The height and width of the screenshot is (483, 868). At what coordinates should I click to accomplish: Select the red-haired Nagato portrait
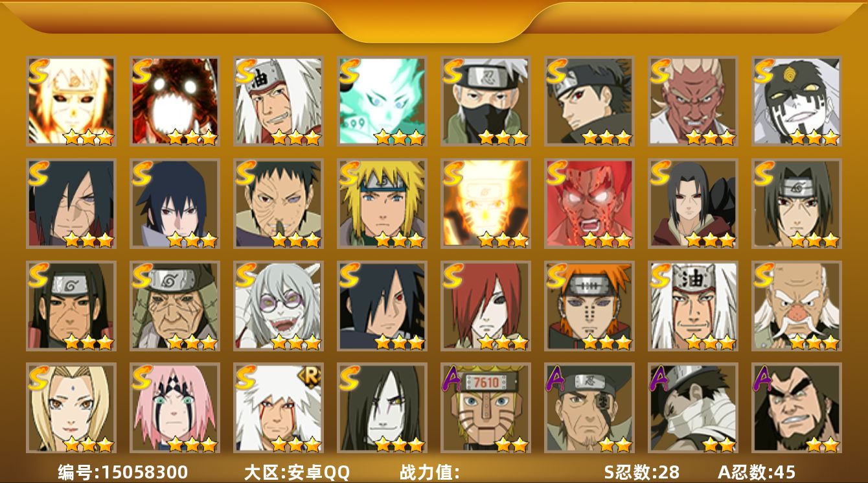(x=486, y=306)
